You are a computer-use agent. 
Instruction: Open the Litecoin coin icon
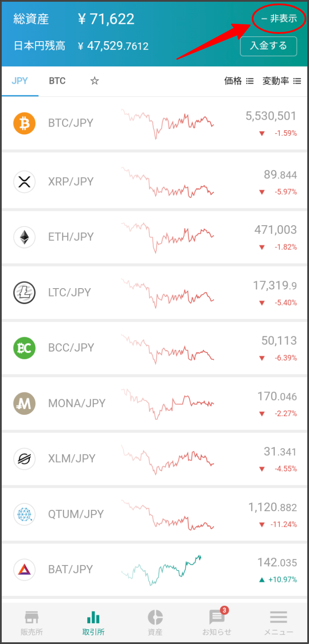[24, 292]
